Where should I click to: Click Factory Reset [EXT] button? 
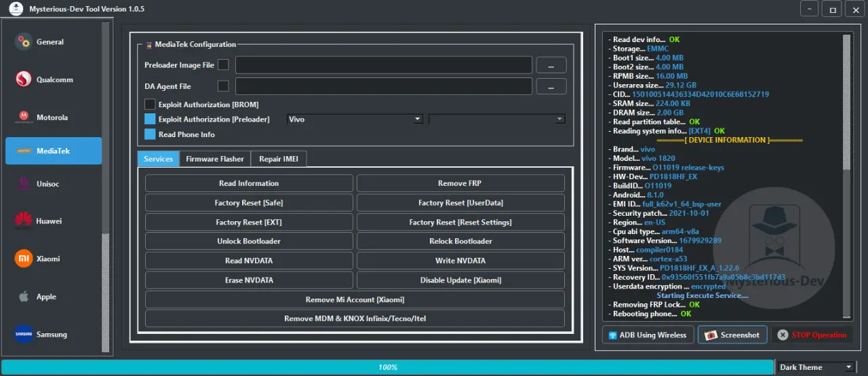(x=249, y=222)
